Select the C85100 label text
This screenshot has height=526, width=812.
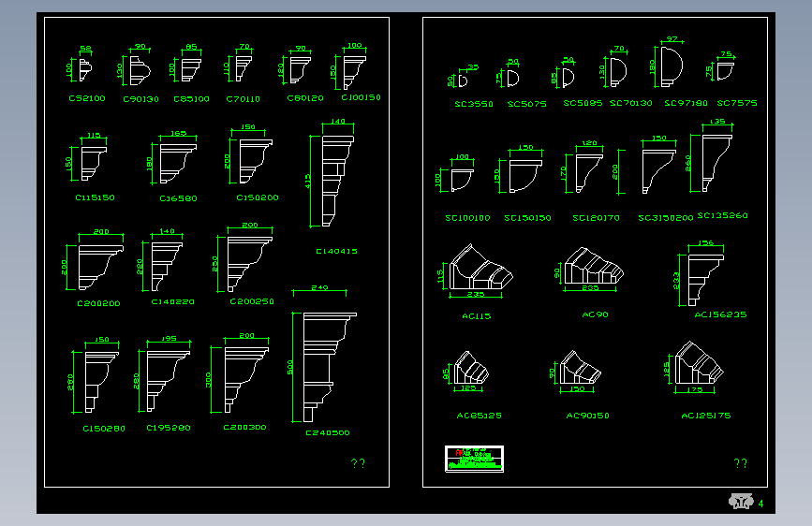click(x=192, y=99)
